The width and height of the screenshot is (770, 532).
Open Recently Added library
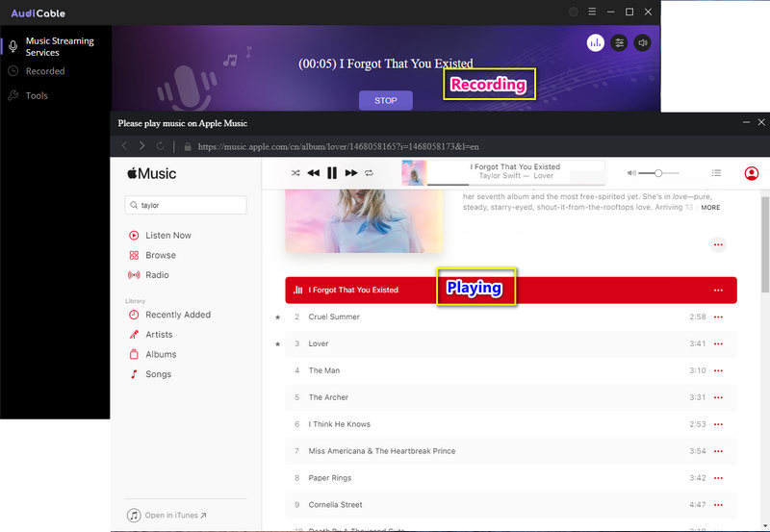click(x=170, y=315)
